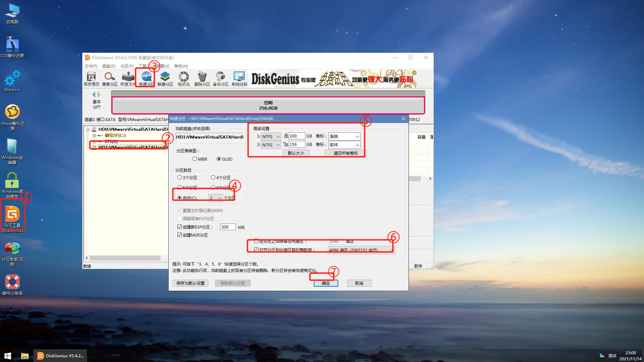The height and width of the screenshot is (362, 644).
Task: Click the System Migration (系统迁移) icon
Action: (239, 79)
